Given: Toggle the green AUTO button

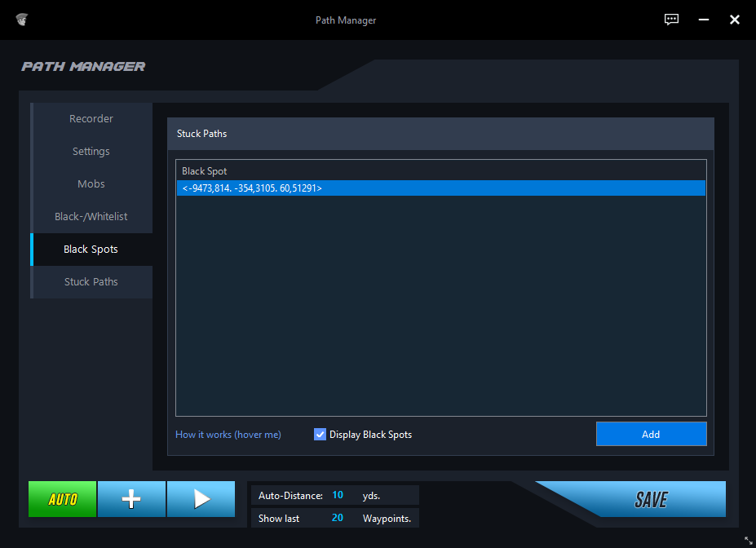Looking at the screenshot, I should (x=63, y=499).
